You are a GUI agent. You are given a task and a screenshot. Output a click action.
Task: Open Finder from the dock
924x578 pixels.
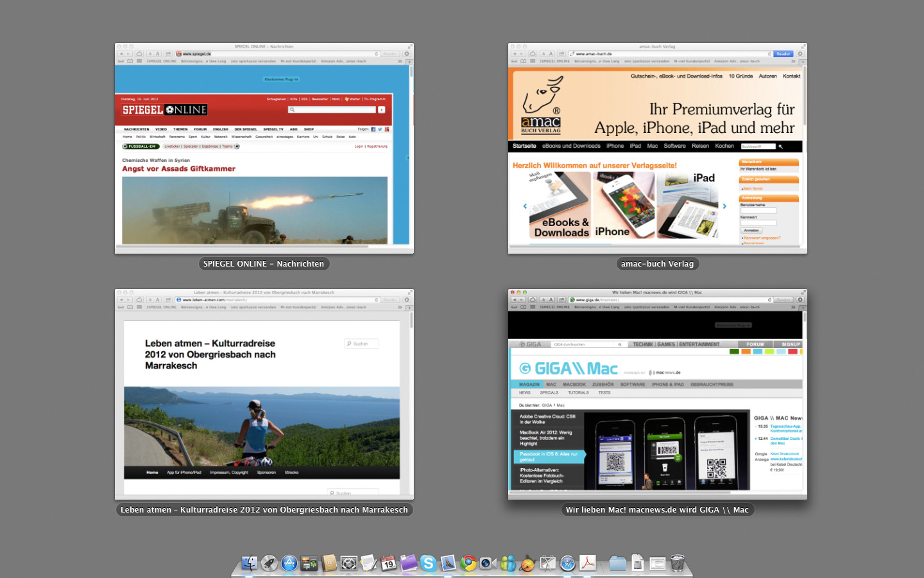click(x=249, y=563)
